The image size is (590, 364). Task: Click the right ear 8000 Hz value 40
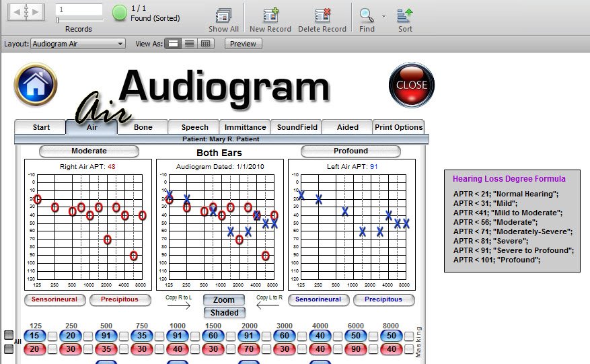coord(392,349)
